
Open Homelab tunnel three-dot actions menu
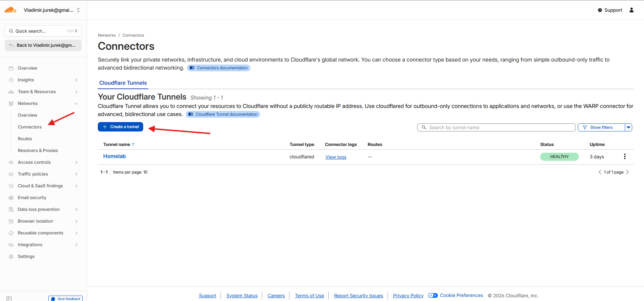625,156
